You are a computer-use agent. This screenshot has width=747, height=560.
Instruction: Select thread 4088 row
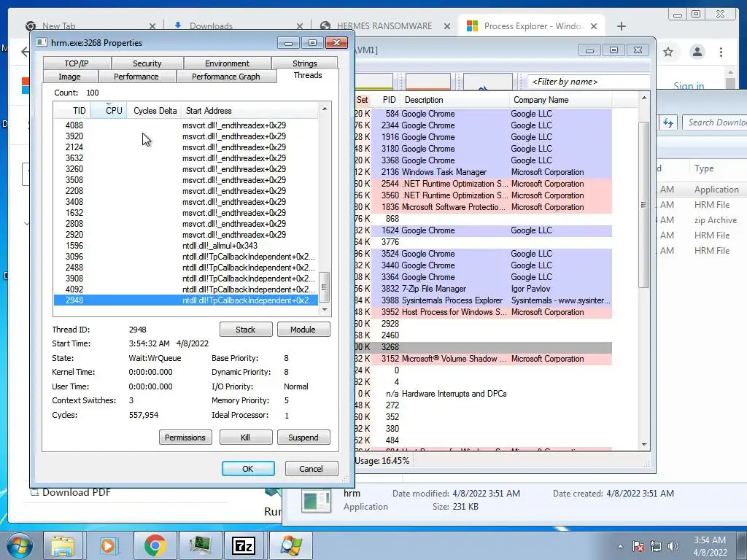click(185, 125)
